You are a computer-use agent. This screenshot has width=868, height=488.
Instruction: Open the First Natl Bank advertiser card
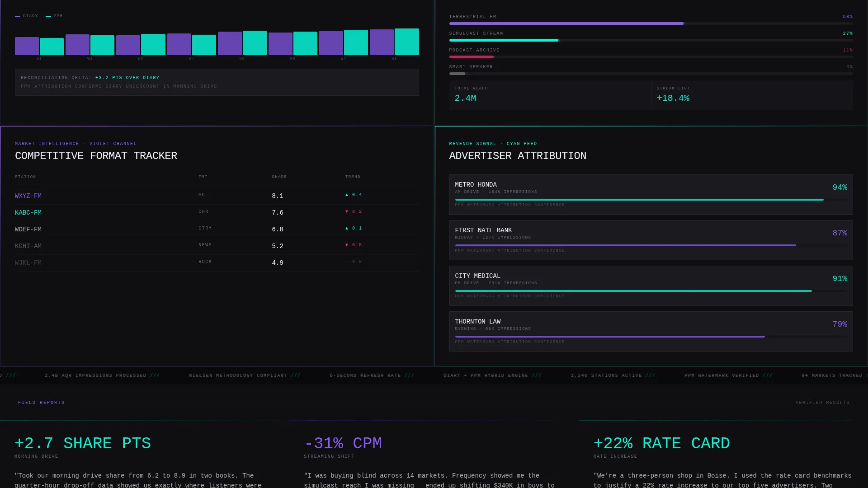click(x=651, y=240)
